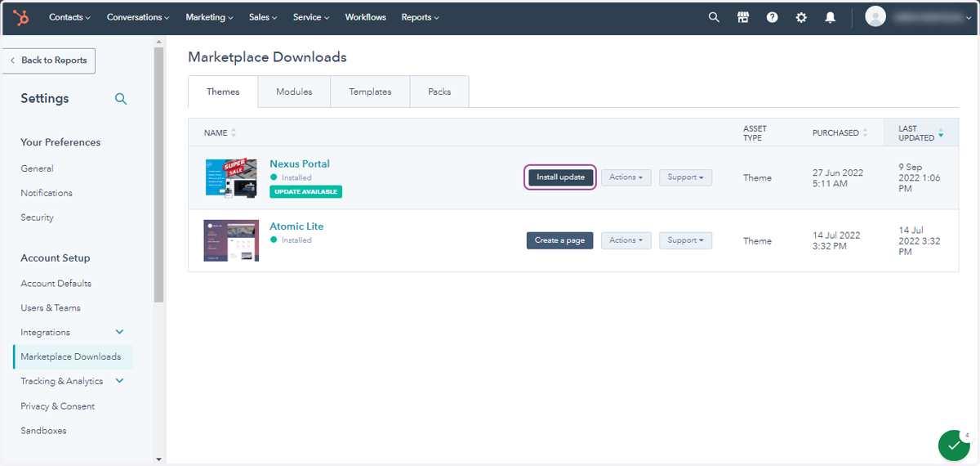Search settings with sidebar magnifier icon
Image resolution: width=980 pixels, height=466 pixels.
coord(121,99)
